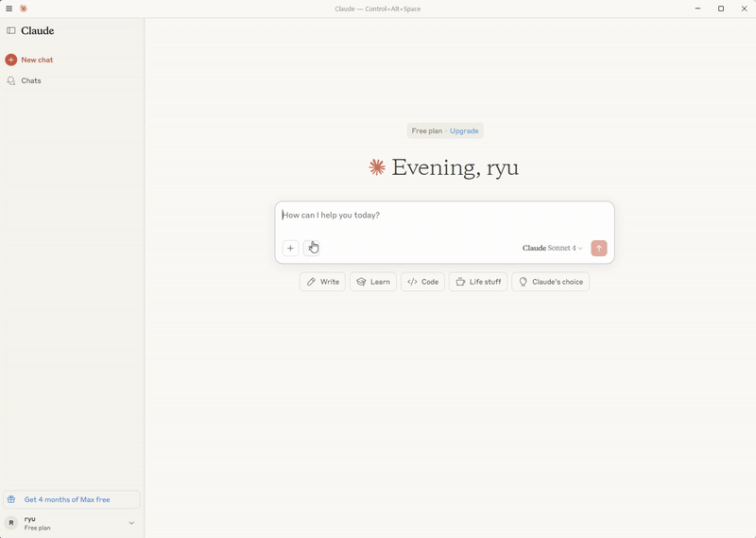This screenshot has width=756, height=538.
Task: Start a New chat
Action: pyautogui.click(x=29, y=60)
